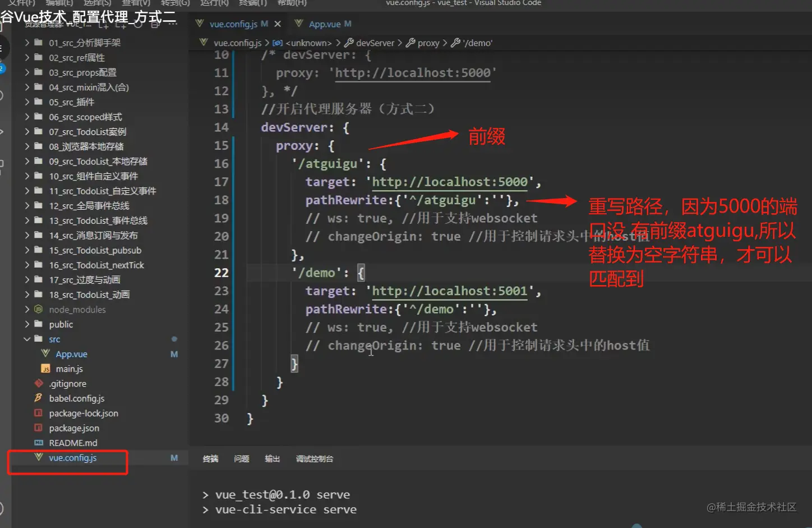Expand the 01_src_分析脚手架 folder chevron
Image resolution: width=812 pixels, height=528 pixels.
point(27,43)
